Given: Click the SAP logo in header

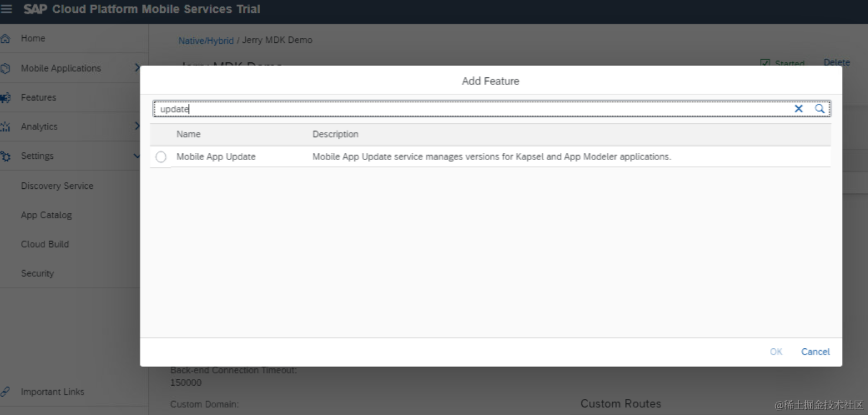Looking at the screenshot, I should click(x=35, y=9).
